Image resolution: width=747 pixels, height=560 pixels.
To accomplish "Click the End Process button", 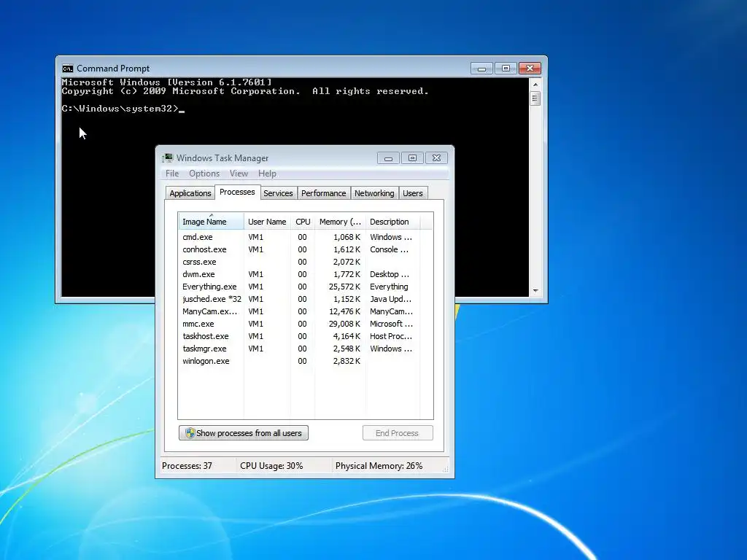I will (398, 433).
